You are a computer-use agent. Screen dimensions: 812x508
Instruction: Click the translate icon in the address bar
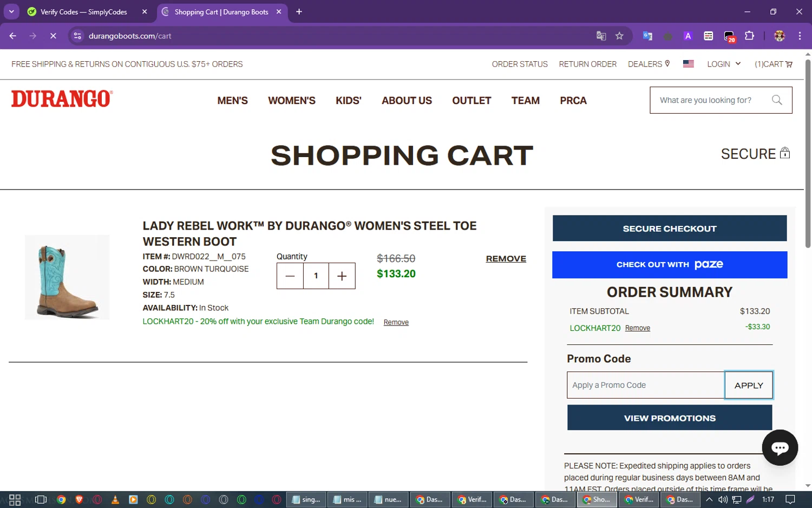pyautogui.click(x=601, y=36)
